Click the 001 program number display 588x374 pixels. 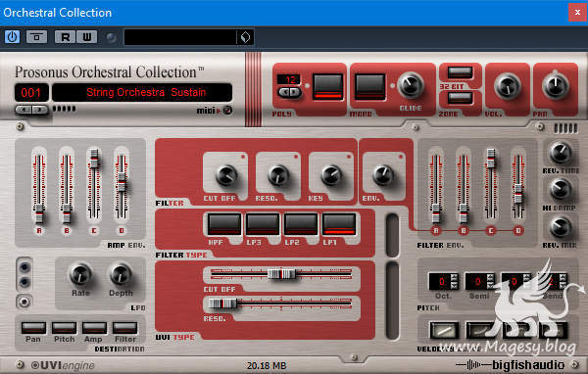31,92
